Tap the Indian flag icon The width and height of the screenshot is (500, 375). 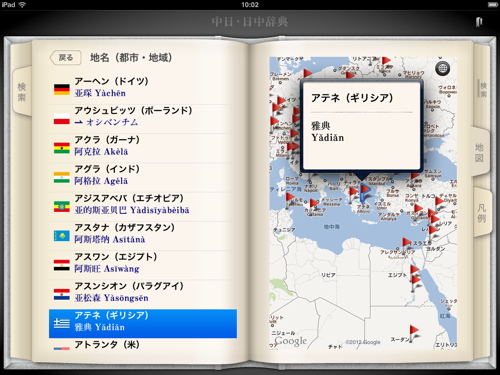pyautogui.click(x=62, y=177)
